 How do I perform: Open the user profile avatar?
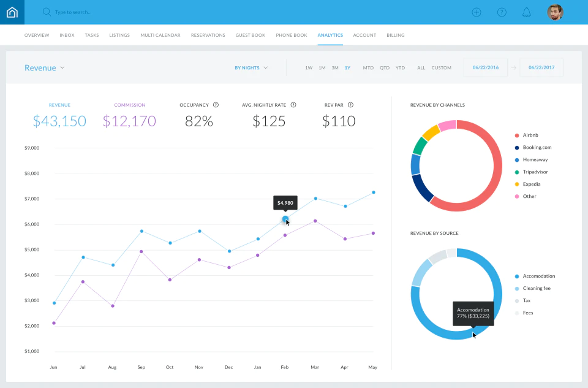click(555, 12)
